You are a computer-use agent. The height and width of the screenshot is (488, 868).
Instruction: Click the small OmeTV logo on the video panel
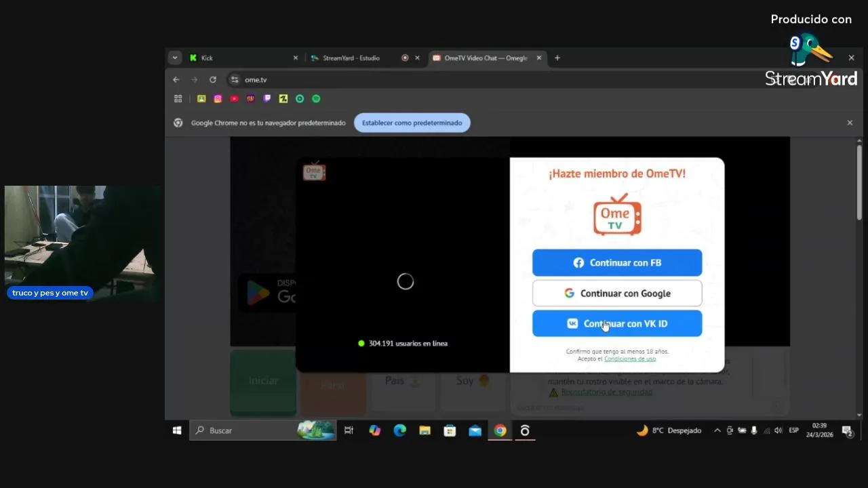tap(314, 171)
